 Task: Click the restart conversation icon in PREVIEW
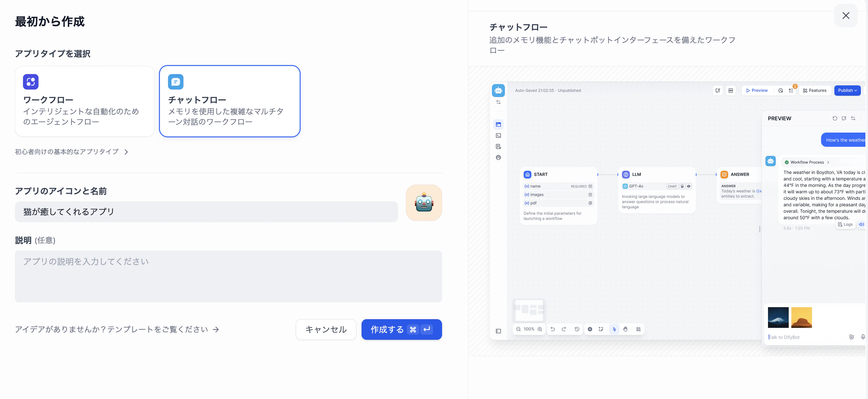pos(835,118)
